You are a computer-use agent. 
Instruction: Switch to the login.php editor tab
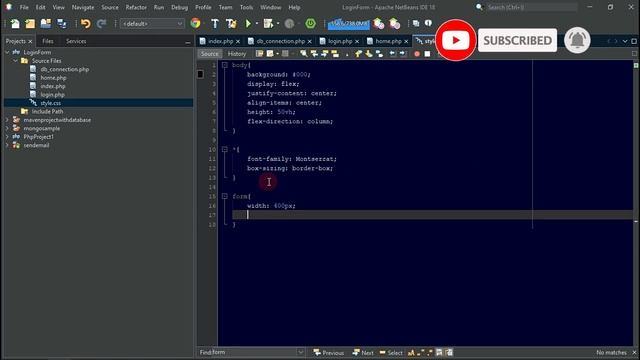pos(340,41)
